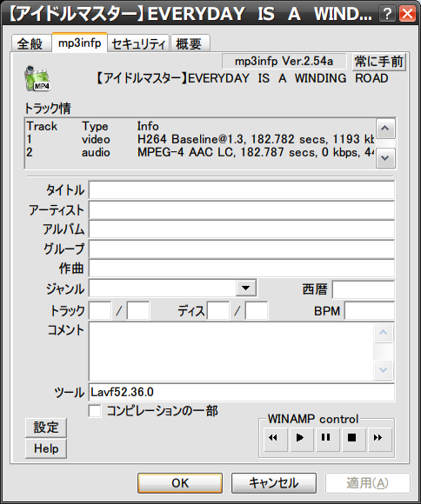Toggle the 常に手前 always-on-top button
The image size is (421, 504).
point(379,62)
